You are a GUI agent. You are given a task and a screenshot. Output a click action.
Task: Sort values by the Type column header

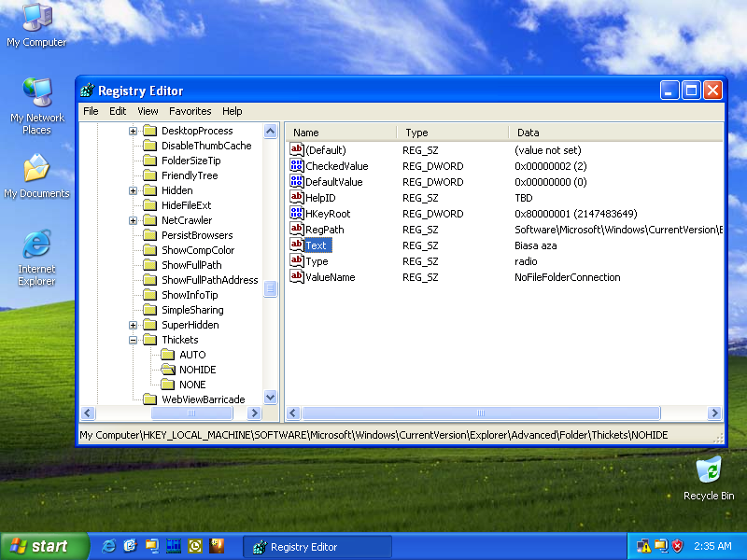pos(453,133)
